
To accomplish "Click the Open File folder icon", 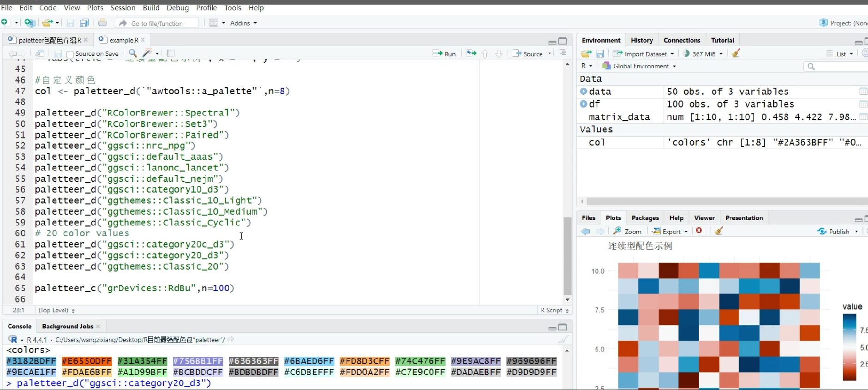I will (47, 23).
